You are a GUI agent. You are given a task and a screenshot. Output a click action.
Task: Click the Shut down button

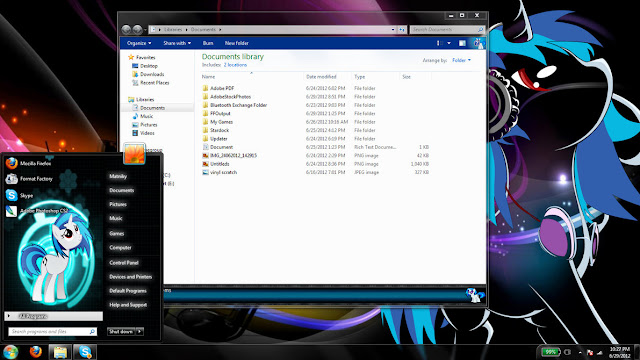click(x=121, y=331)
